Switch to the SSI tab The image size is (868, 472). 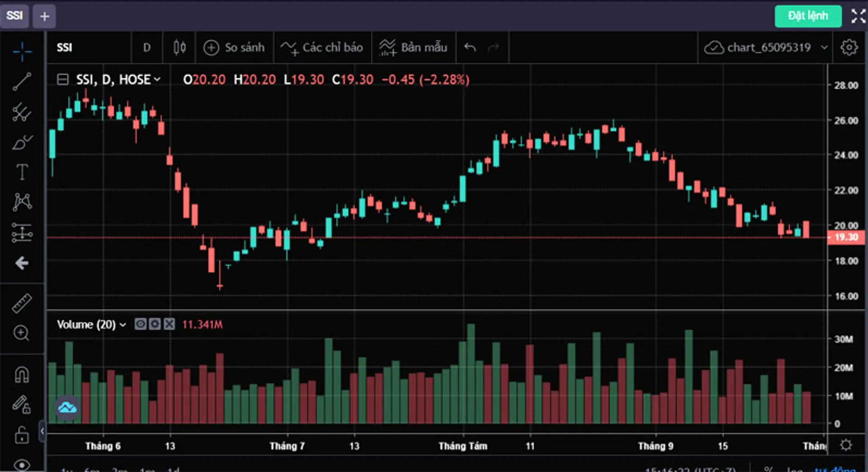[14, 16]
